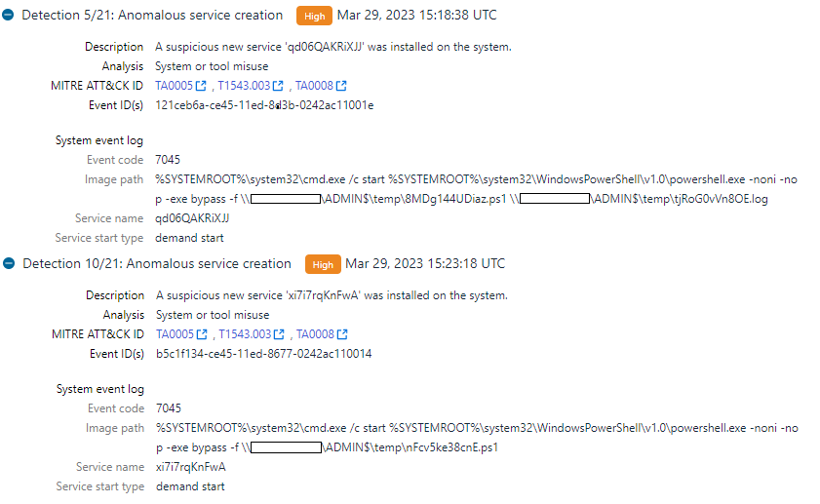This screenshot has height=504, width=820.
Task: Open the TA0005 link under Detection 5/21
Action: pyautogui.click(x=175, y=86)
